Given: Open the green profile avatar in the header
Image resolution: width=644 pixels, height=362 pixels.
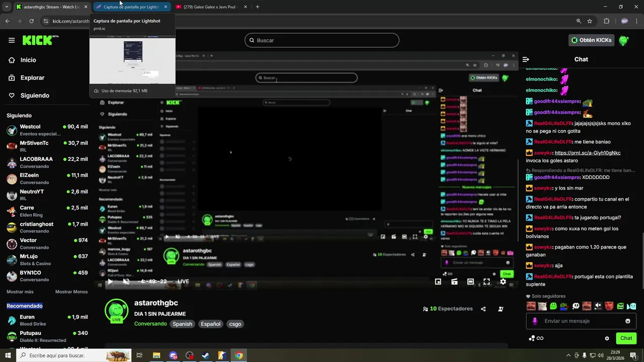Looking at the screenshot, I should point(623,40).
